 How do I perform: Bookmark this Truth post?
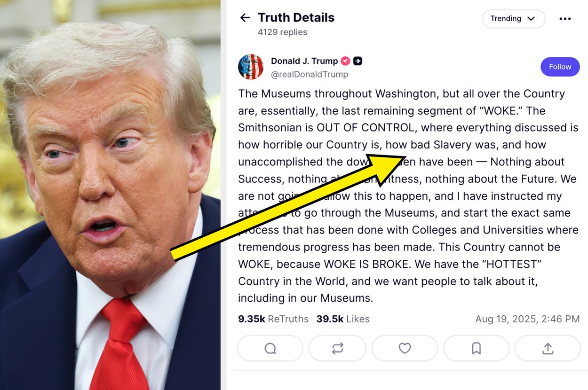click(x=476, y=348)
